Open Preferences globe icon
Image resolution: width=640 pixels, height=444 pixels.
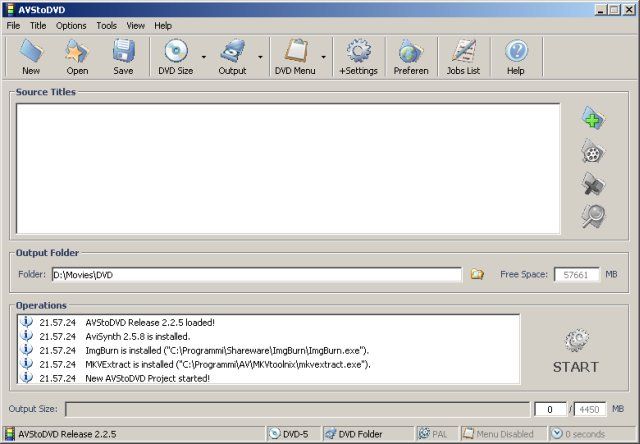coord(411,51)
